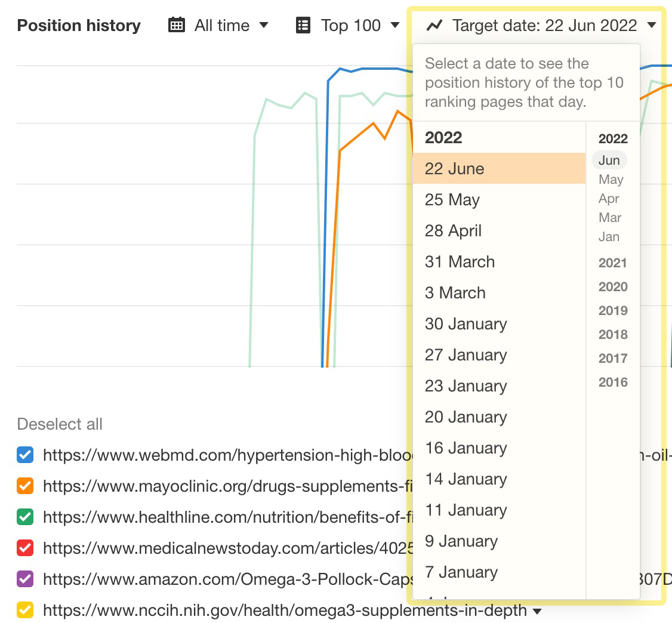
Task: Open the All time date range dropdown
Action: 221,25
